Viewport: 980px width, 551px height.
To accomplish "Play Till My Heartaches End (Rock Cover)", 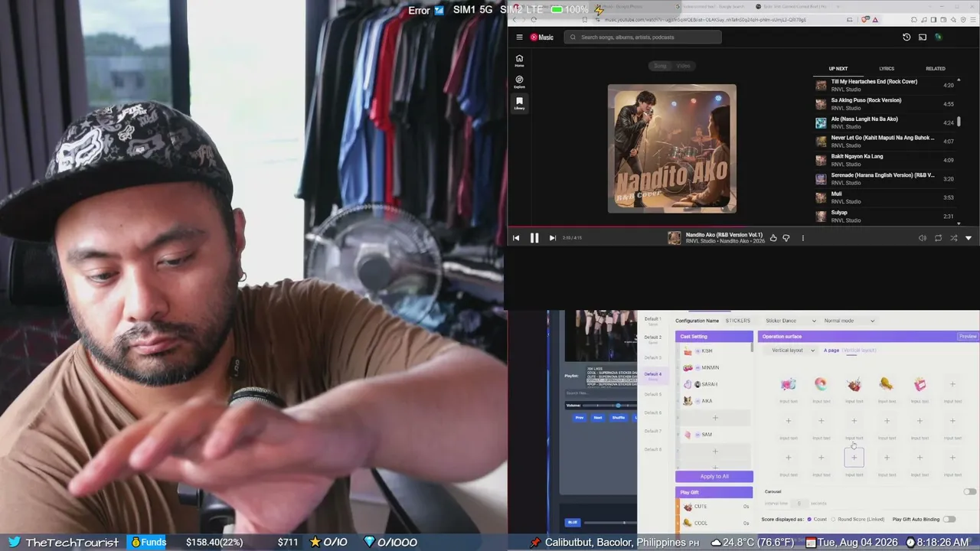I will (885, 85).
